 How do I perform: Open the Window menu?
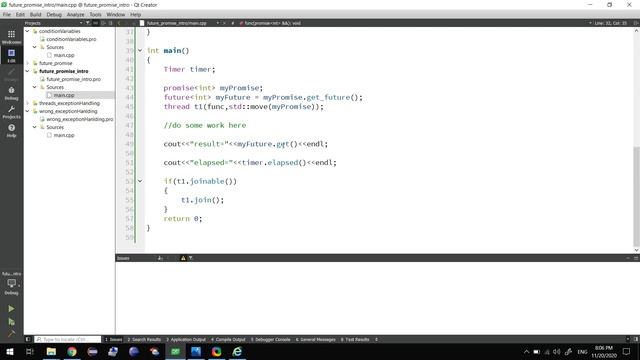116,14
